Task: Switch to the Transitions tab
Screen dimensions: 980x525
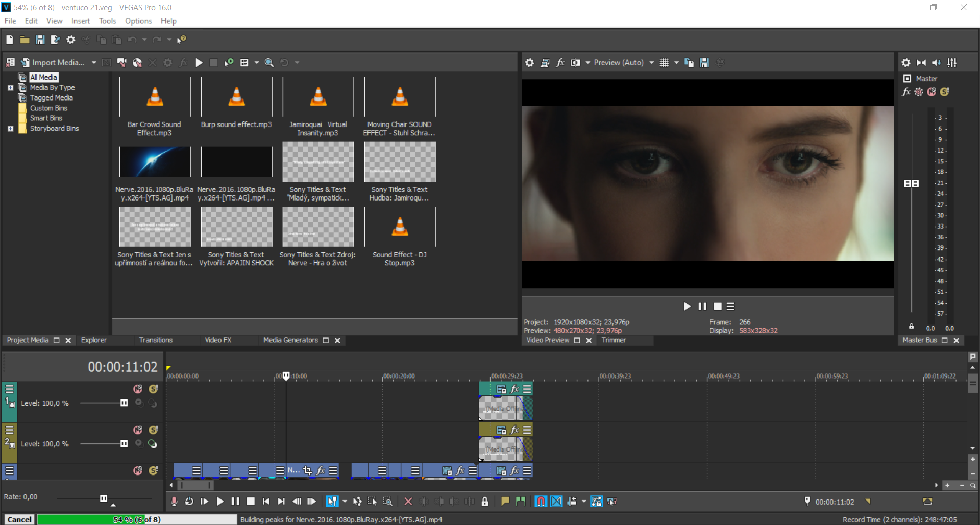Action: 156,340
